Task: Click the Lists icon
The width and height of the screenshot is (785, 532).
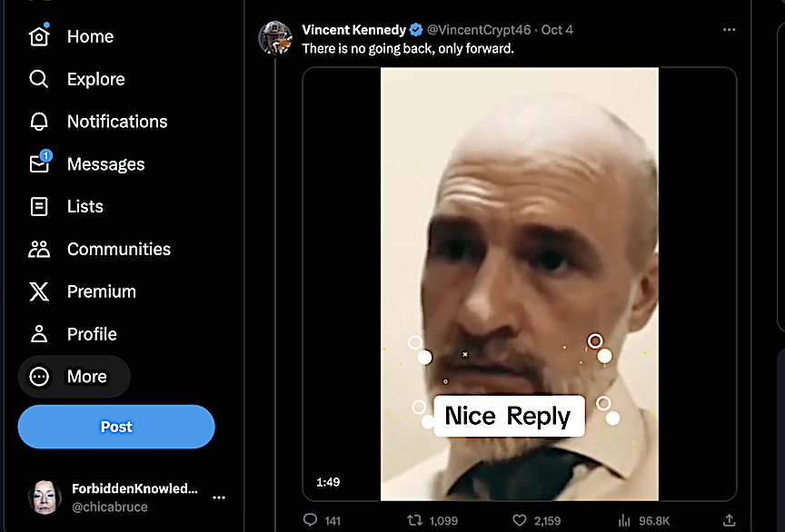Action: pyautogui.click(x=39, y=206)
